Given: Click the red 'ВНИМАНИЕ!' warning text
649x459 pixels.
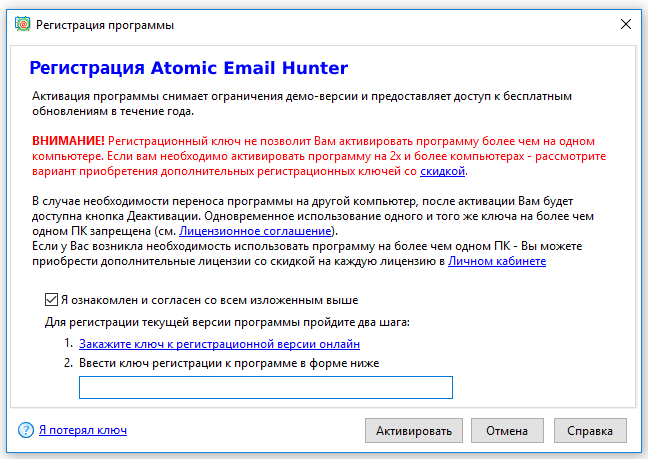Looking at the screenshot, I should [x=68, y=141].
